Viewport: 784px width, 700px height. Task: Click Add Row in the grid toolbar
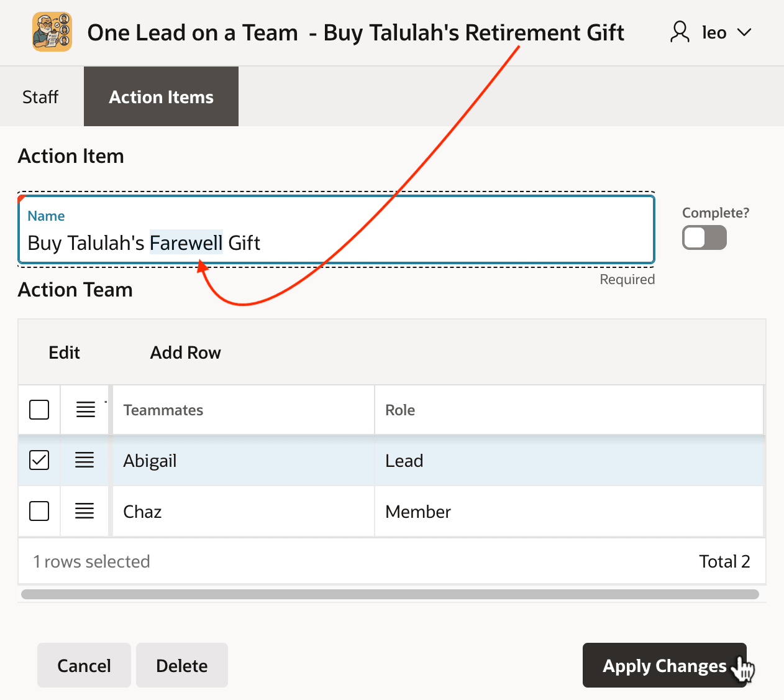[185, 352]
